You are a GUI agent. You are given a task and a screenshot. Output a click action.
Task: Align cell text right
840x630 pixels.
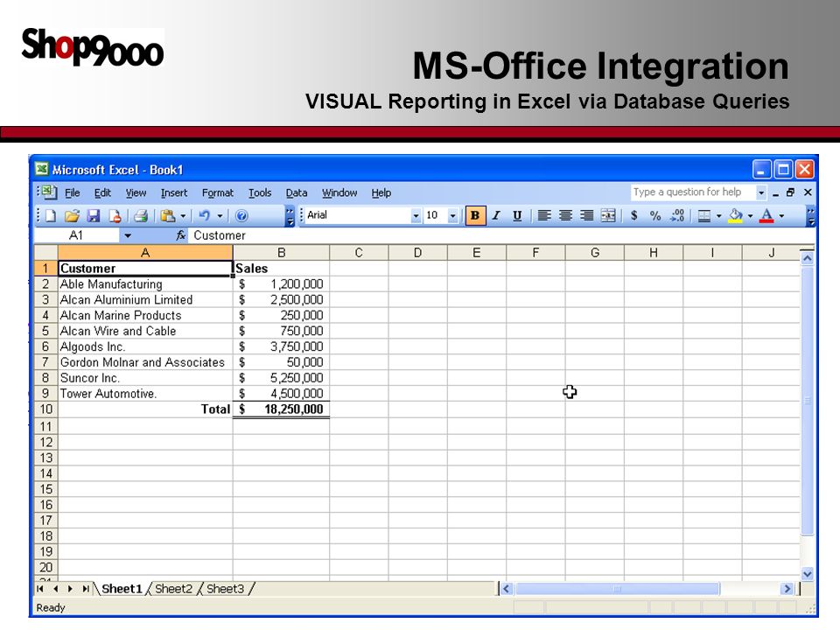(587, 216)
